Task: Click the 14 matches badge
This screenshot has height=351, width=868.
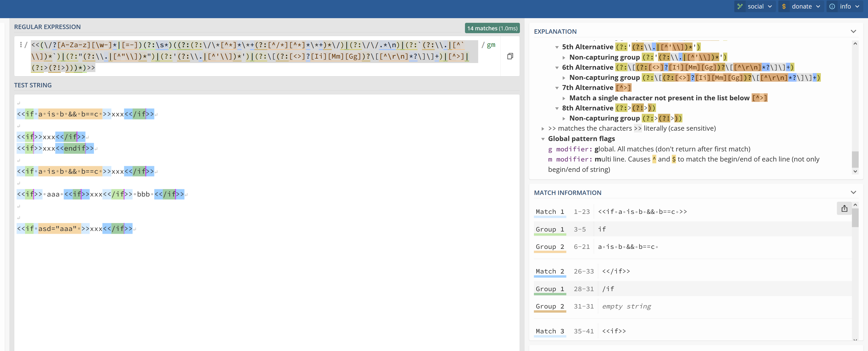Action: coord(492,28)
